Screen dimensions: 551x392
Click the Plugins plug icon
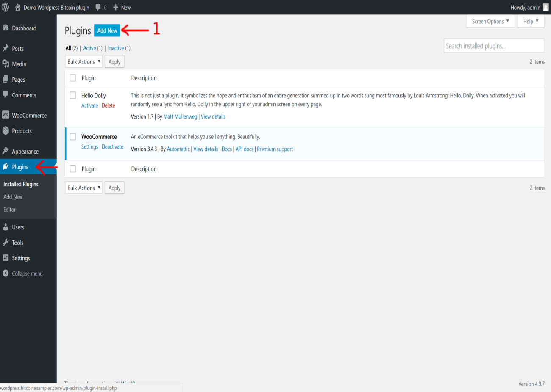(6, 167)
